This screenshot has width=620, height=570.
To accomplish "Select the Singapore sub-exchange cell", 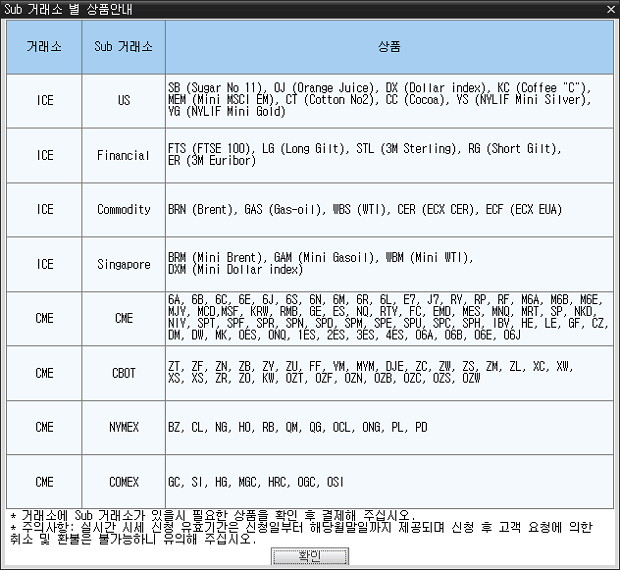I will click(x=123, y=264).
